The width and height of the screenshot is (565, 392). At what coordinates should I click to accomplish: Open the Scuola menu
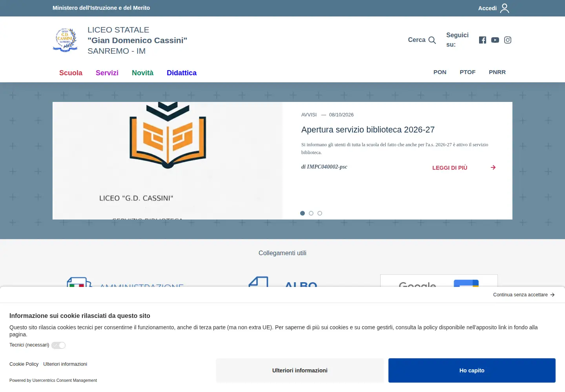tap(71, 73)
